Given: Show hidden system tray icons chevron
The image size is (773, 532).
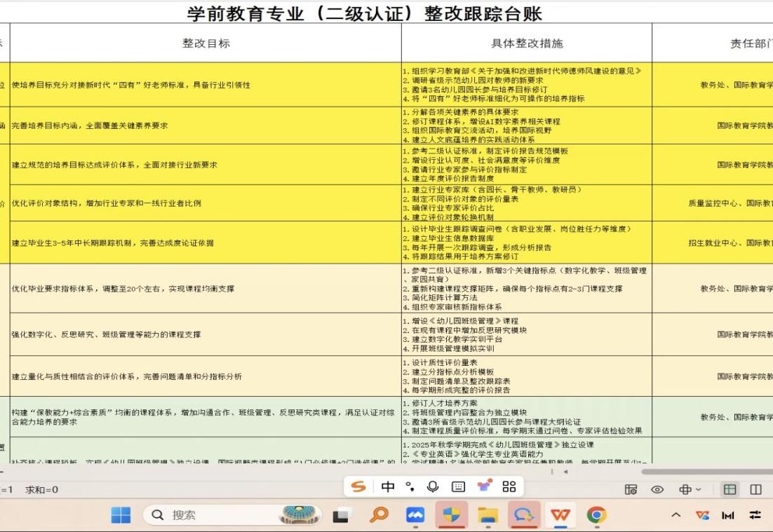Looking at the screenshot, I should click(x=676, y=515).
